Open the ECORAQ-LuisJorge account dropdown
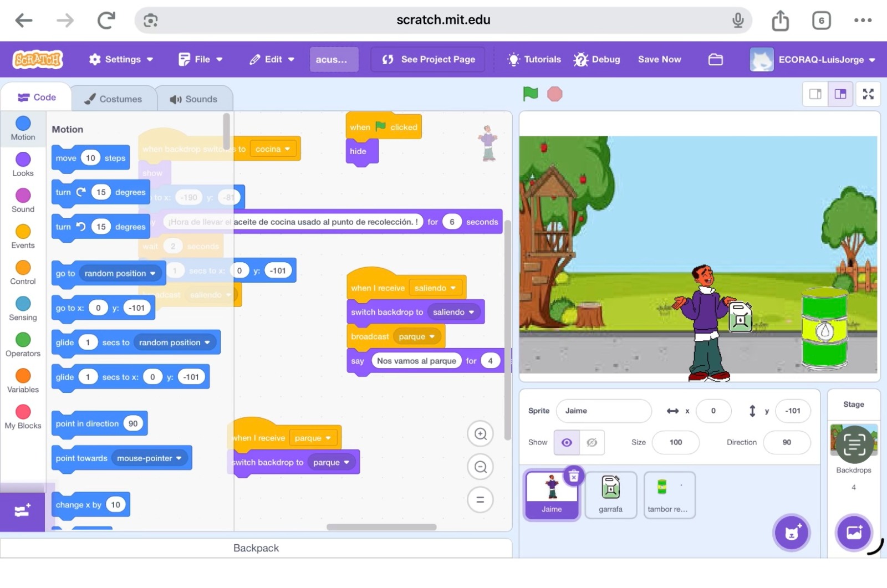 pyautogui.click(x=813, y=59)
